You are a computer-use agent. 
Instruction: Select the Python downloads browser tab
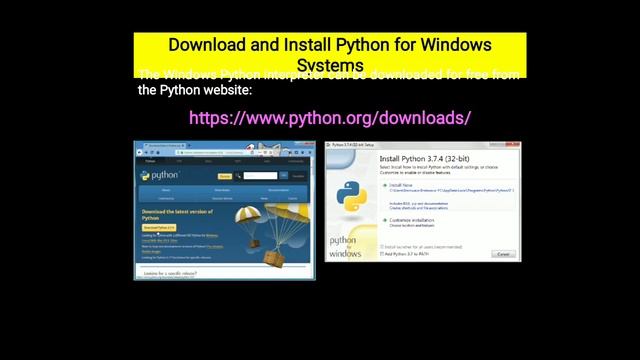(165, 145)
